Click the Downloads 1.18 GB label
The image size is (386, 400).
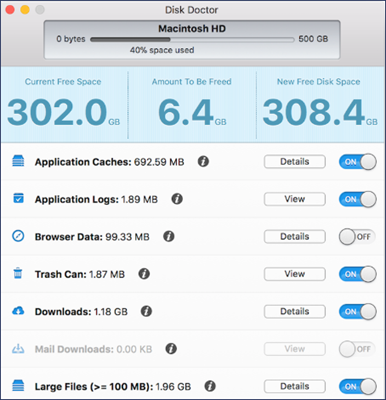coord(81,312)
